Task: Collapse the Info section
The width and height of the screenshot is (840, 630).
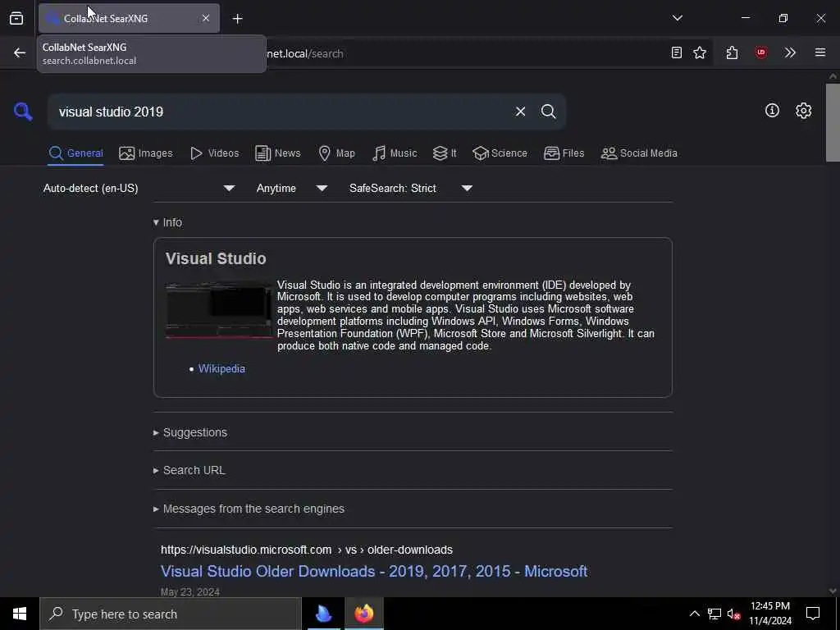Action: 167,222
